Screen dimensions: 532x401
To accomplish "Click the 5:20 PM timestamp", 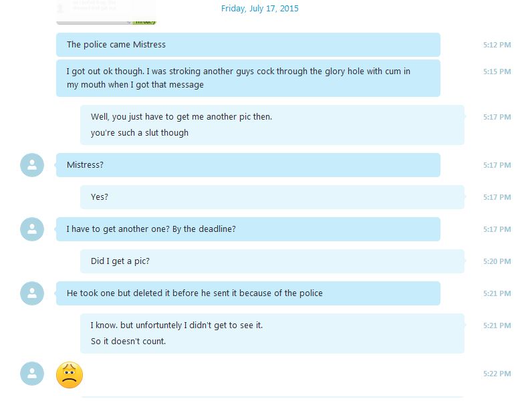I will [x=497, y=261].
